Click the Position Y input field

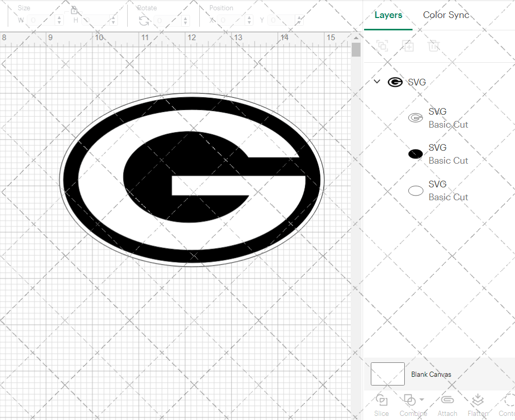(282, 21)
